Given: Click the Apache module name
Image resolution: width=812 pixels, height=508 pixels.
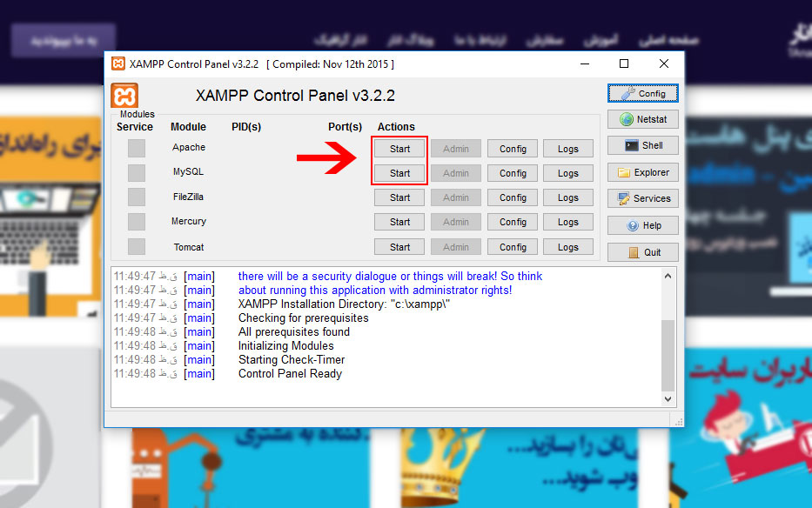Looking at the screenshot, I should [x=189, y=147].
